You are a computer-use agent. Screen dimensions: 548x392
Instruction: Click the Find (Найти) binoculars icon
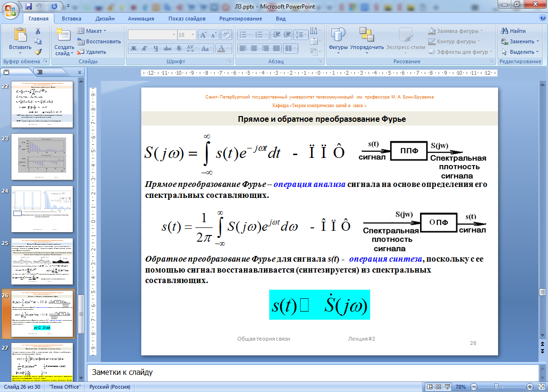coord(505,31)
